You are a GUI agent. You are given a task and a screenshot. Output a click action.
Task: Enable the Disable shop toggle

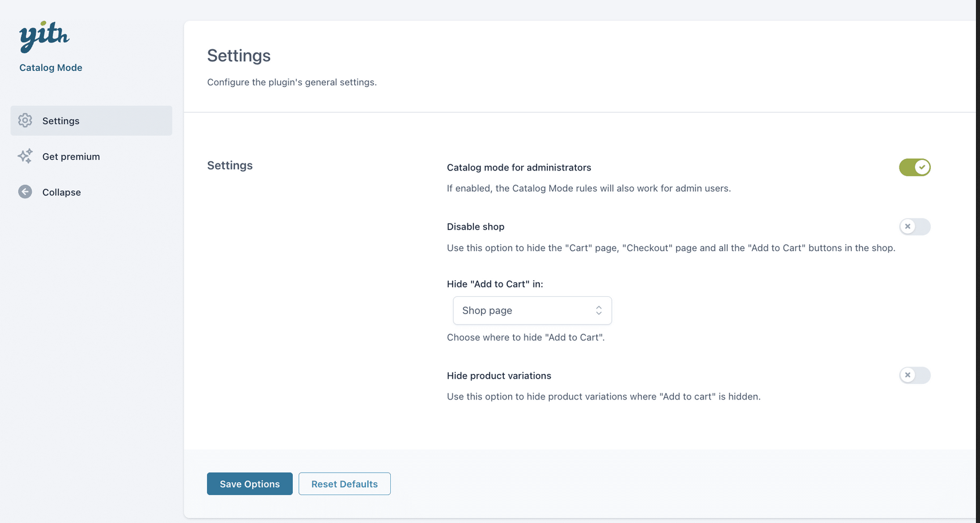(x=914, y=227)
